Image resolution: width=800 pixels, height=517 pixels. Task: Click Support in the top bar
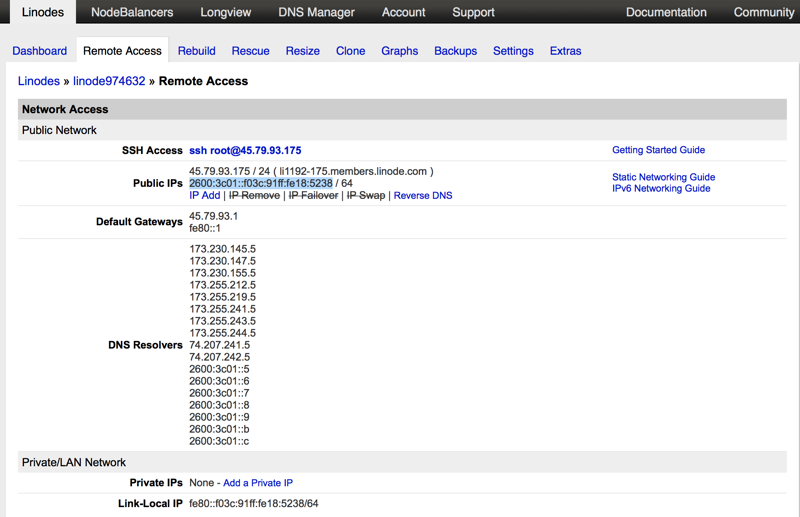pyautogui.click(x=473, y=12)
